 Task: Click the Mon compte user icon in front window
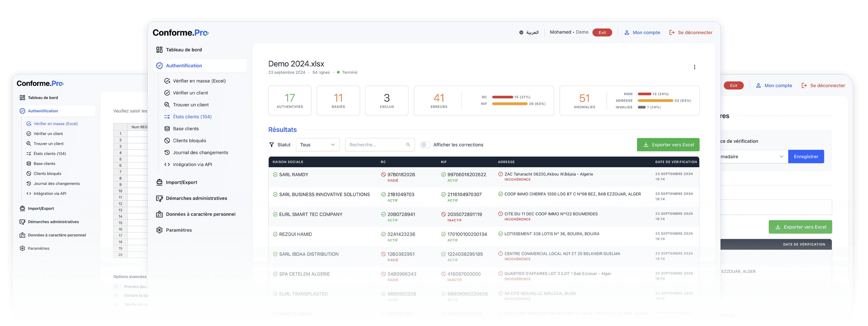[x=627, y=33]
